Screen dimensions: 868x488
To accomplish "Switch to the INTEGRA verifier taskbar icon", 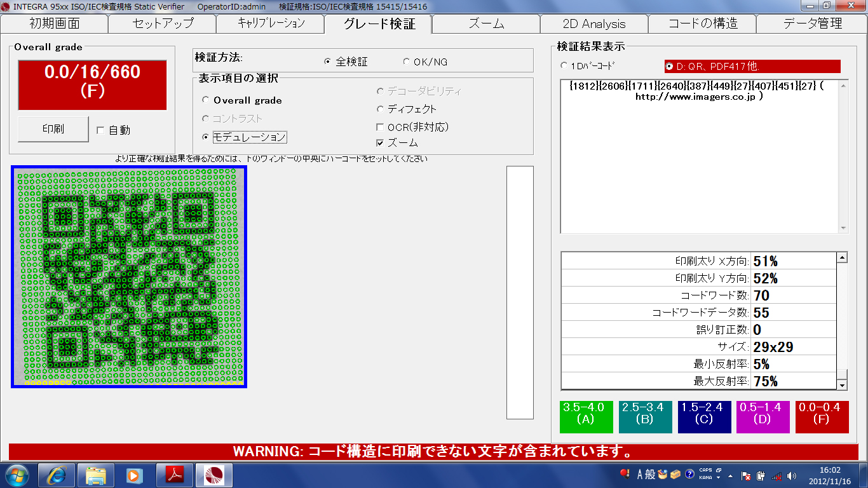I will click(214, 475).
